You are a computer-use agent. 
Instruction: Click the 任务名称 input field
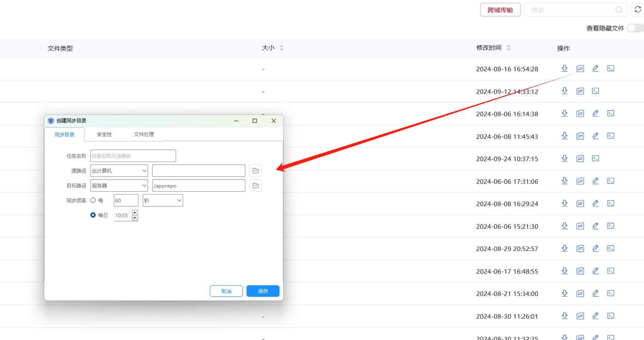[133, 156]
